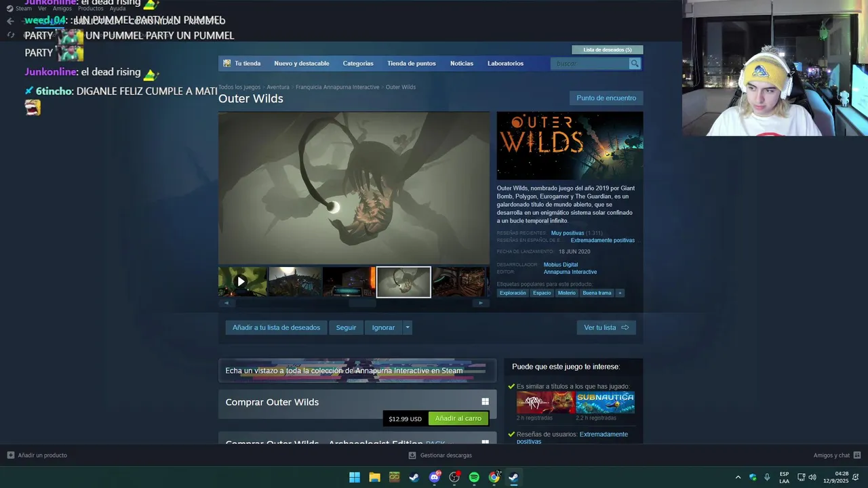
Task: Click the Lista de deseados (5) button
Action: click(x=608, y=49)
